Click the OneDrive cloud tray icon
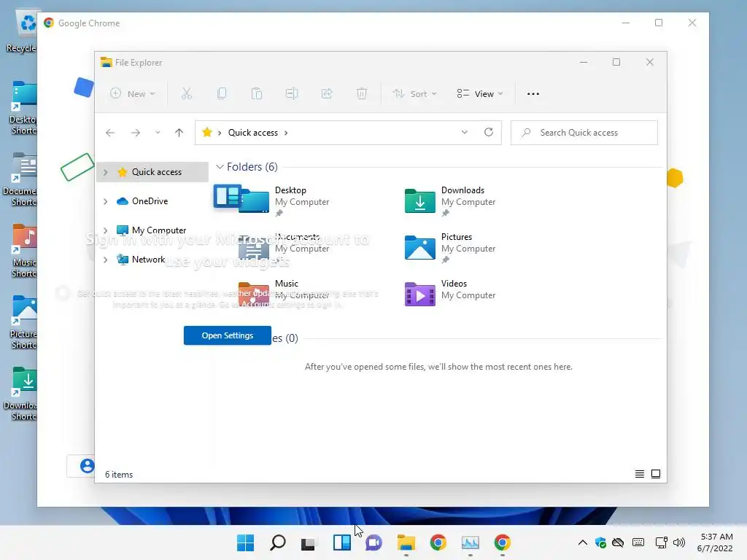The height and width of the screenshot is (560, 747). click(618, 542)
